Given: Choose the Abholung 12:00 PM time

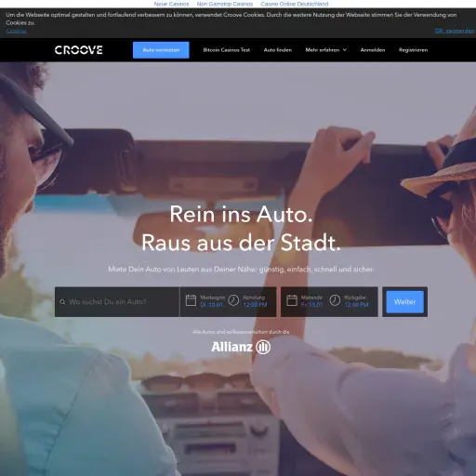Looking at the screenshot, I should 255,305.
